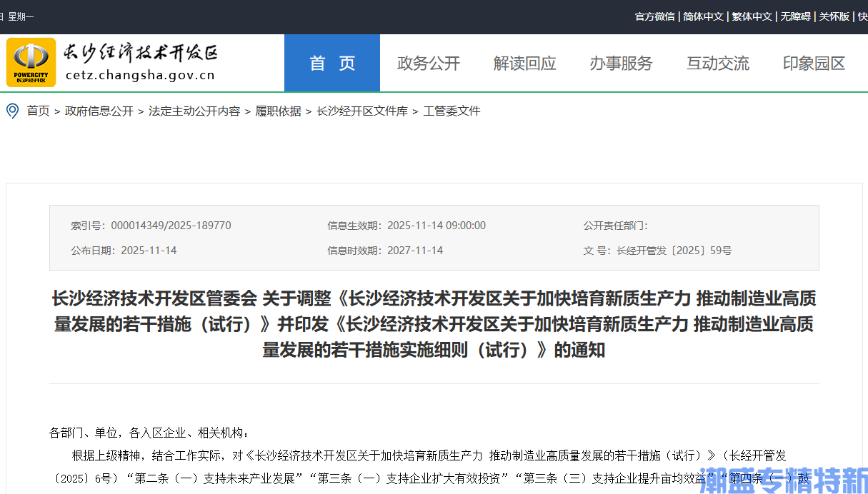This screenshot has width=868, height=494.
Task: Open 履职依据 in the breadcrumb
Action: pos(278,111)
